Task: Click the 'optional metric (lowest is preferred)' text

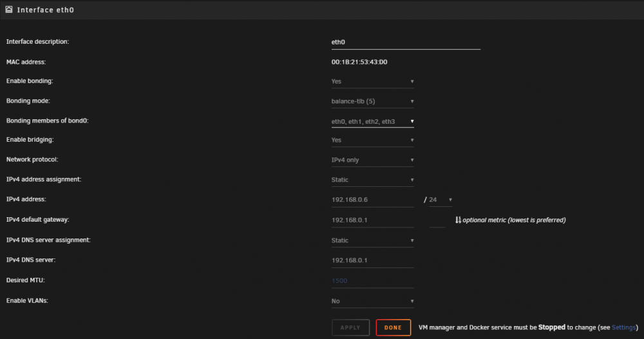Action: [x=514, y=220]
